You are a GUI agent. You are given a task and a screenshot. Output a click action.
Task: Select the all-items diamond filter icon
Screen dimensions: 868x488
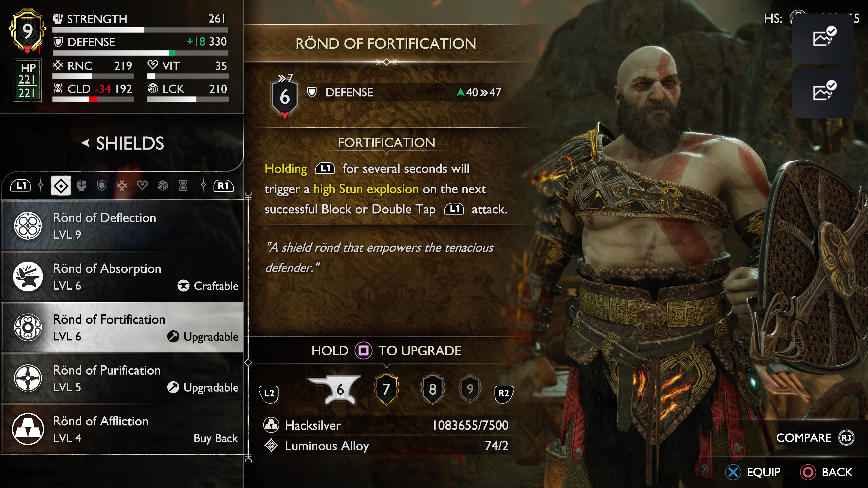pos(61,185)
